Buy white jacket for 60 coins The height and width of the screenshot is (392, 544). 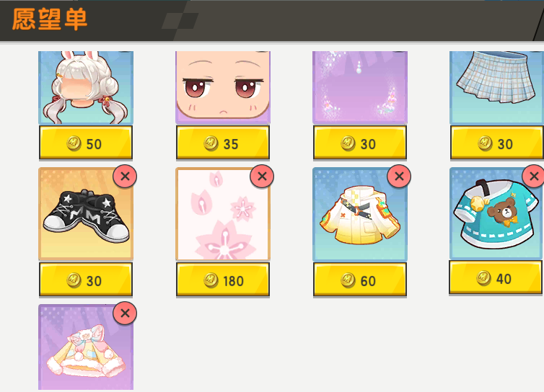(x=360, y=280)
